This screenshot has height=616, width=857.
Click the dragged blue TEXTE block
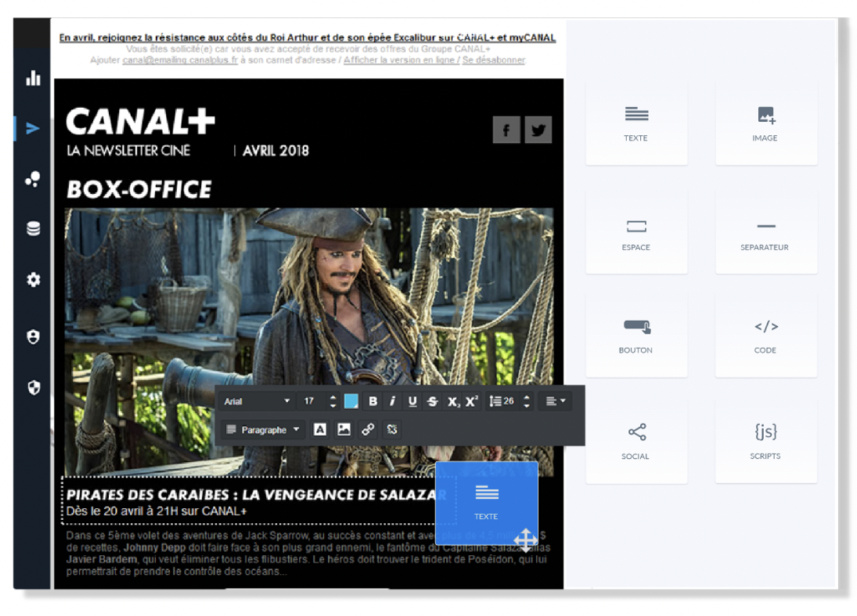[x=487, y=502]
